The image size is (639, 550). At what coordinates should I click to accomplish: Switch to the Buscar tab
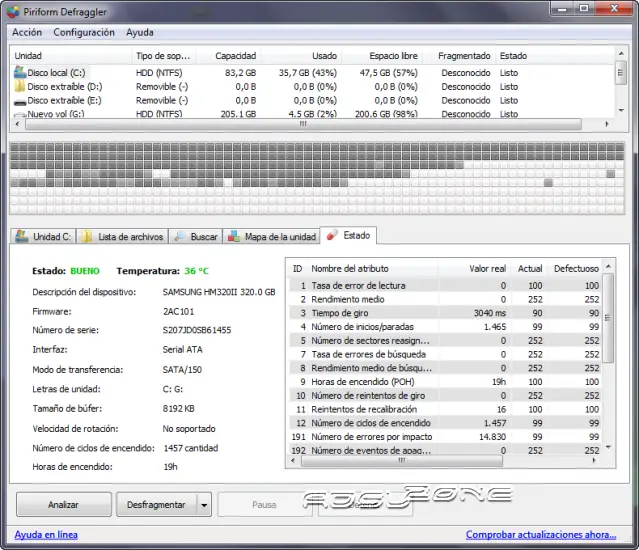(196, 236)
